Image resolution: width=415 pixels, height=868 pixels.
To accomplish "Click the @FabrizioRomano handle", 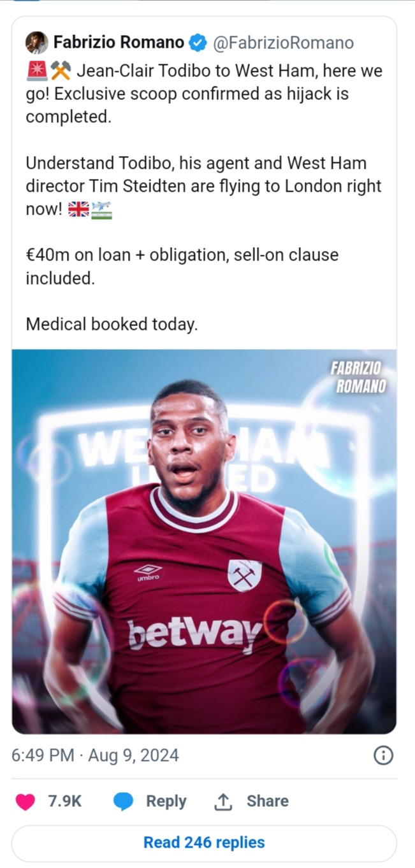I will coord(282,43).
